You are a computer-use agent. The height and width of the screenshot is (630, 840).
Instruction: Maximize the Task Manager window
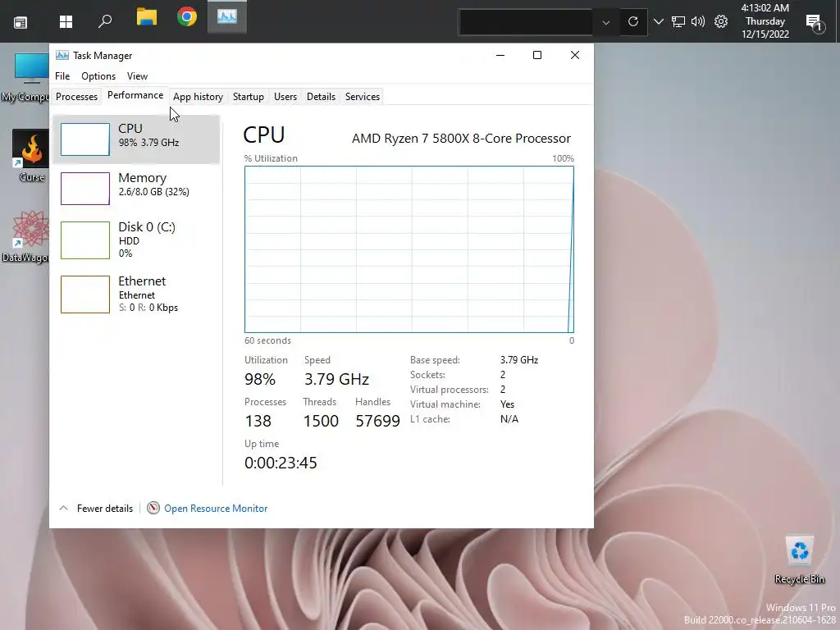point(536,55)
